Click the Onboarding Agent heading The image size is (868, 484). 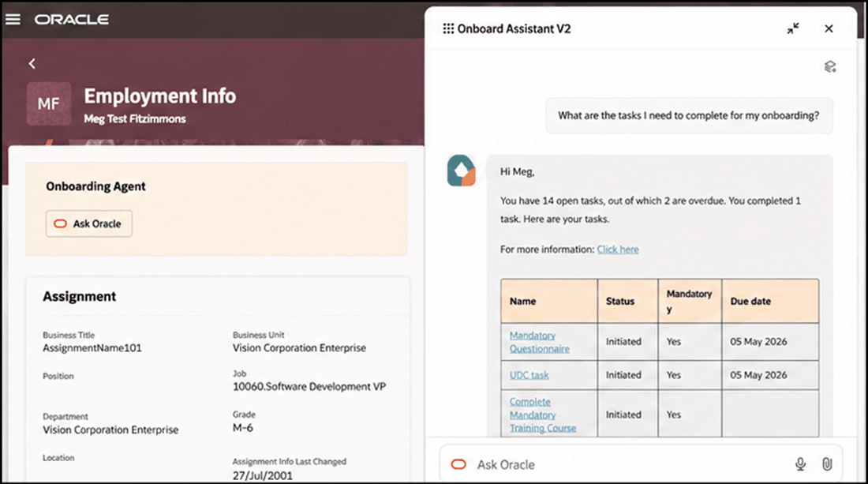tap(95, 186)
